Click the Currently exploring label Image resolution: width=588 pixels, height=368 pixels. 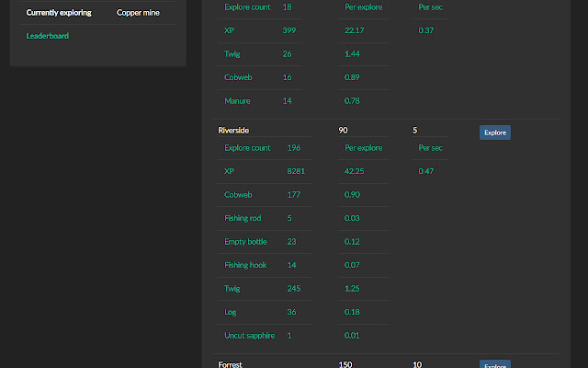[x=59, y=13]
